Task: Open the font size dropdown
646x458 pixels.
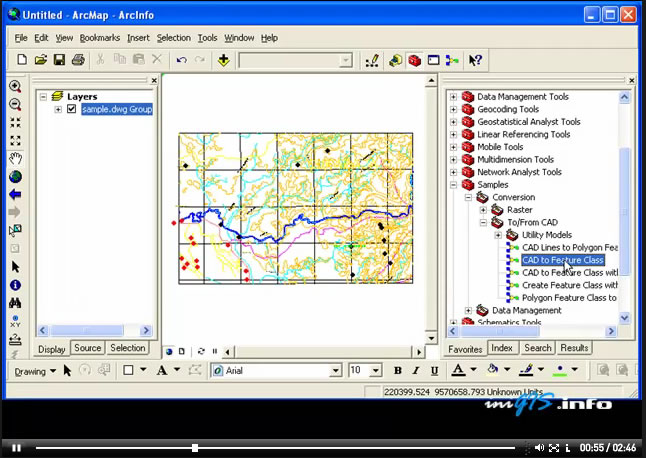Action: pyautogui.click(x=375, y=371)
